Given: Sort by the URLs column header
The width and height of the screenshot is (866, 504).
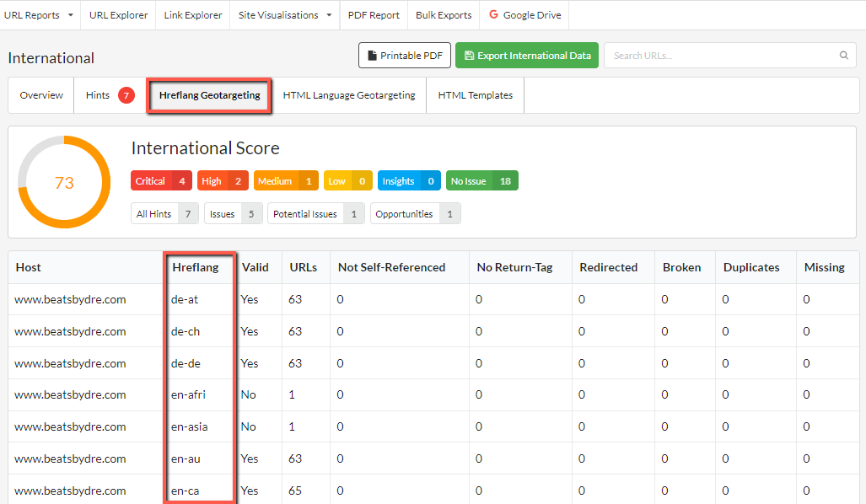Looking at the screenshot, I should coord(304,267).
